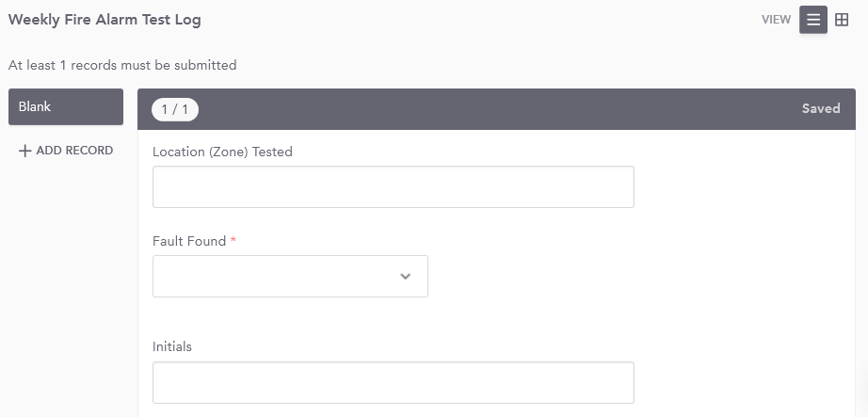Click the VIEW label near the view icons
The height and width of the screenshot is (417, 868).
tap(776, 20)
